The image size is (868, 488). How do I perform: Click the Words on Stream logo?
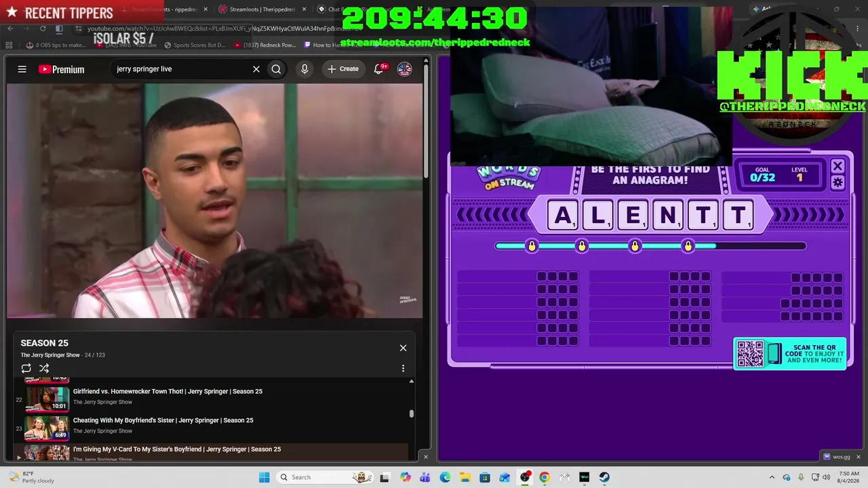(509, 177)
